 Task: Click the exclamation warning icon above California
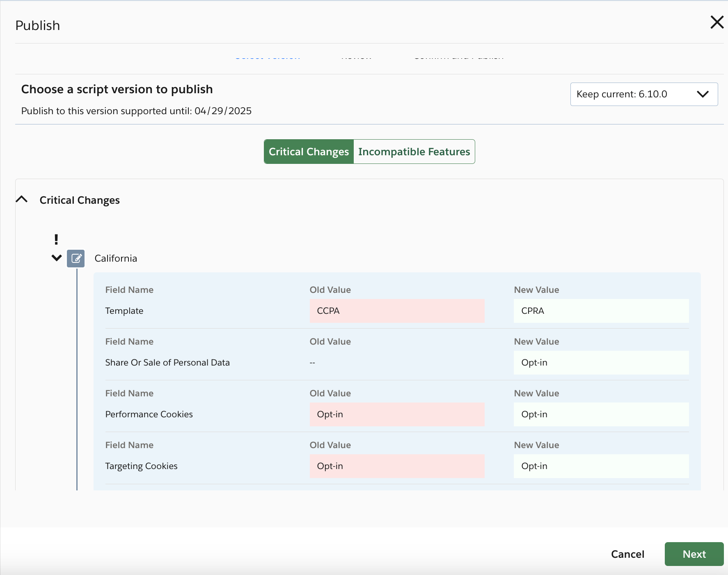pos(56,239)
